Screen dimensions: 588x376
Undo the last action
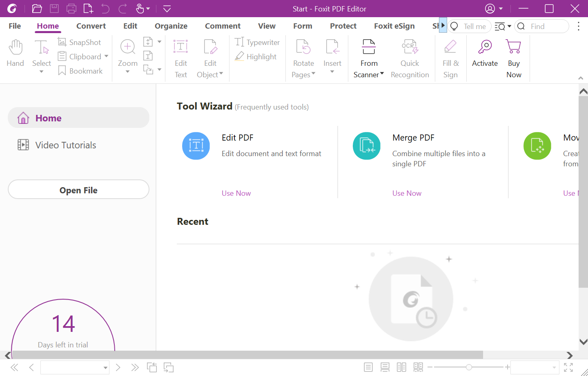point(105,9)
